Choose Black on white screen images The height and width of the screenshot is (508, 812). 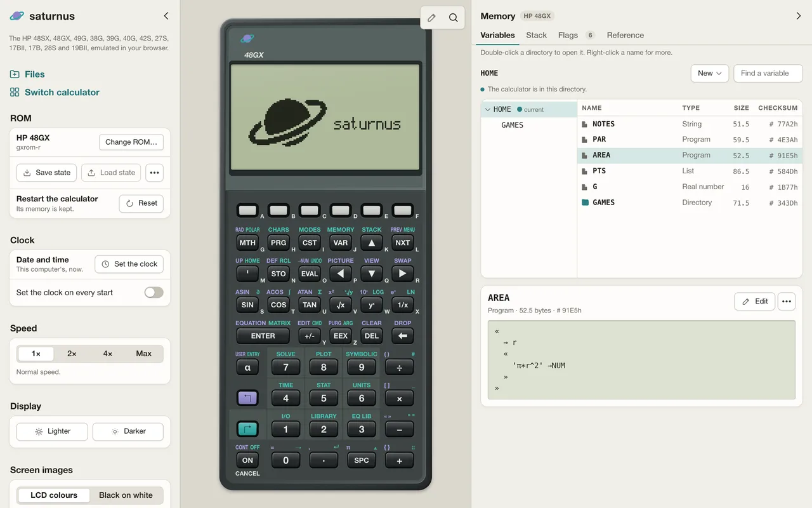click(x=126, y=495)
